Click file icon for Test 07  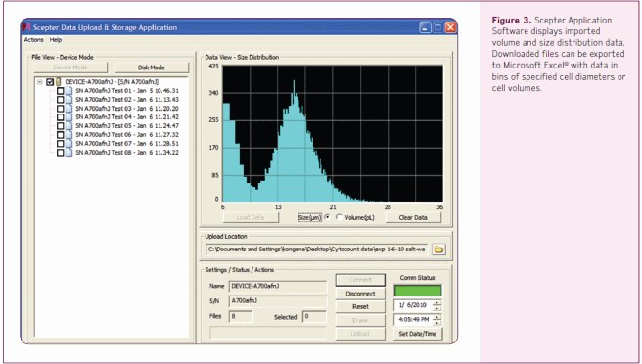coord(69,144)
